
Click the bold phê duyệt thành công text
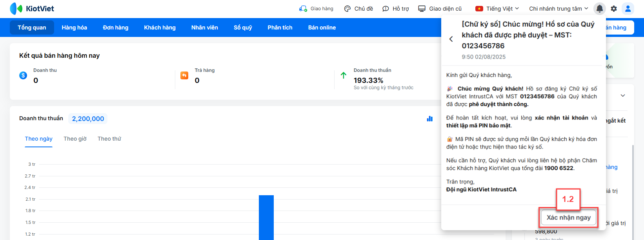click(498, 104)
